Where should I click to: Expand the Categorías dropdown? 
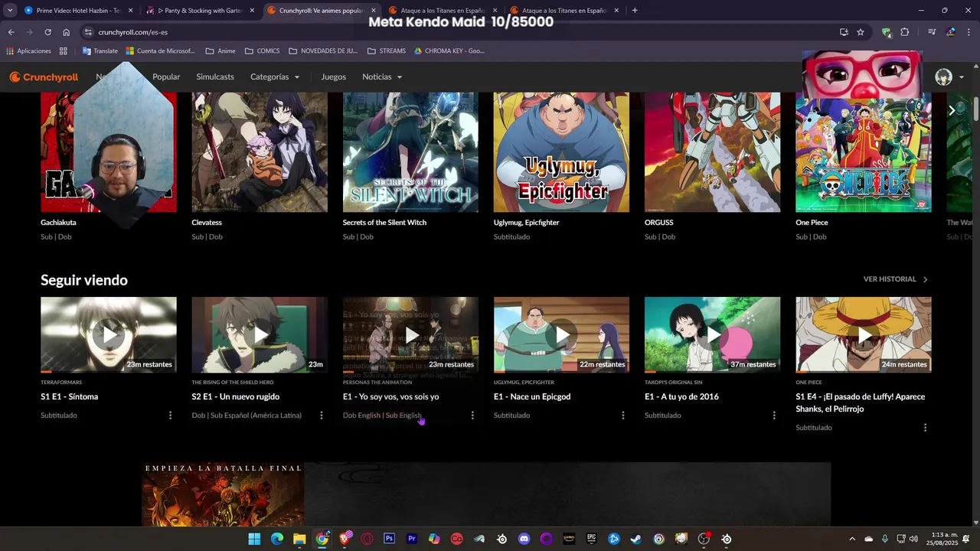(x=275, y=77)
